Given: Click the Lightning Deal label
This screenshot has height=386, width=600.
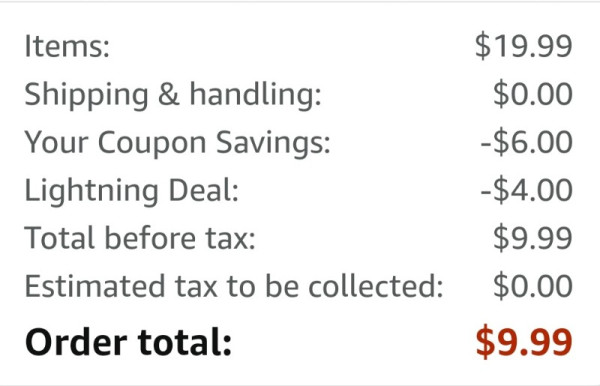Looking at the screenshot, I should point(131,191).
